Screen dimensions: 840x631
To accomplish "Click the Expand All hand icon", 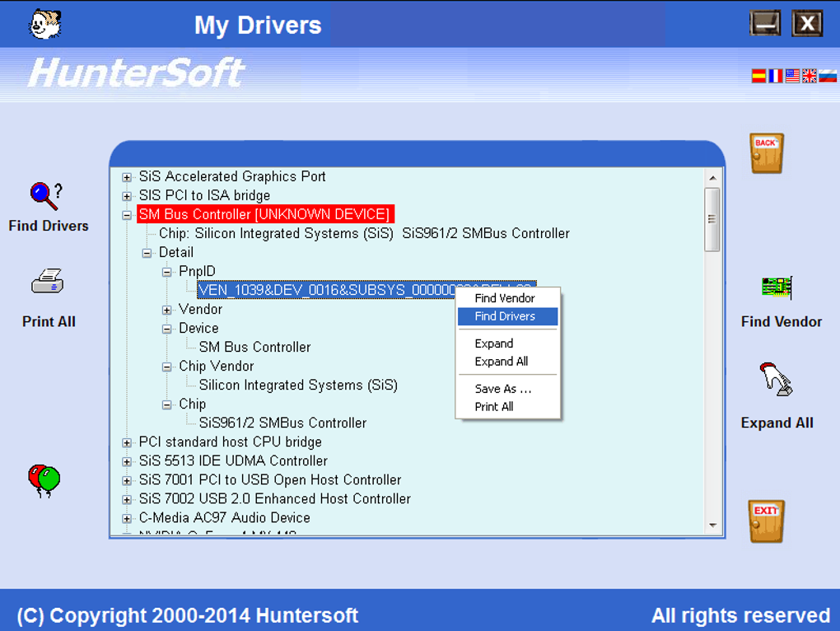I will click(x=776, y=379).
